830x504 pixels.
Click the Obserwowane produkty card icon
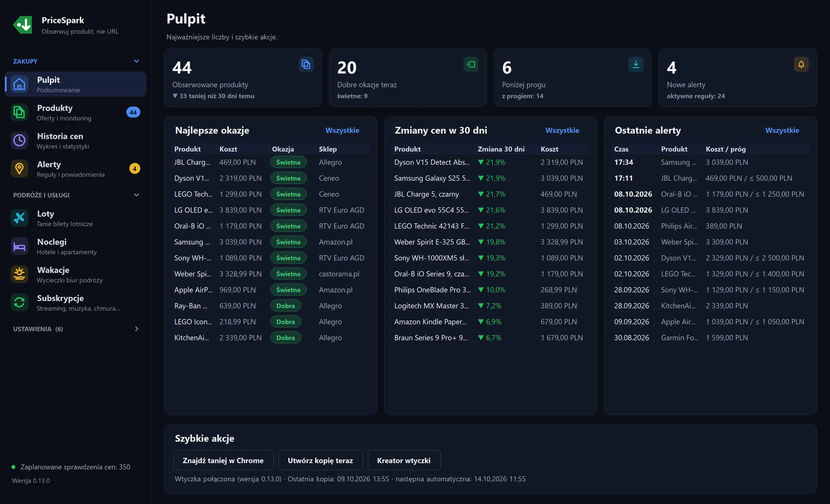(306, 64)
